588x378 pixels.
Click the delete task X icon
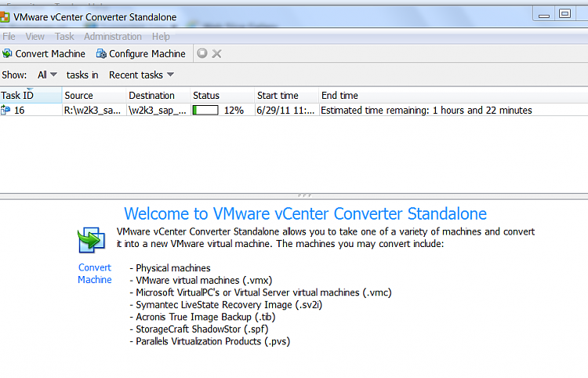point(216,53)
